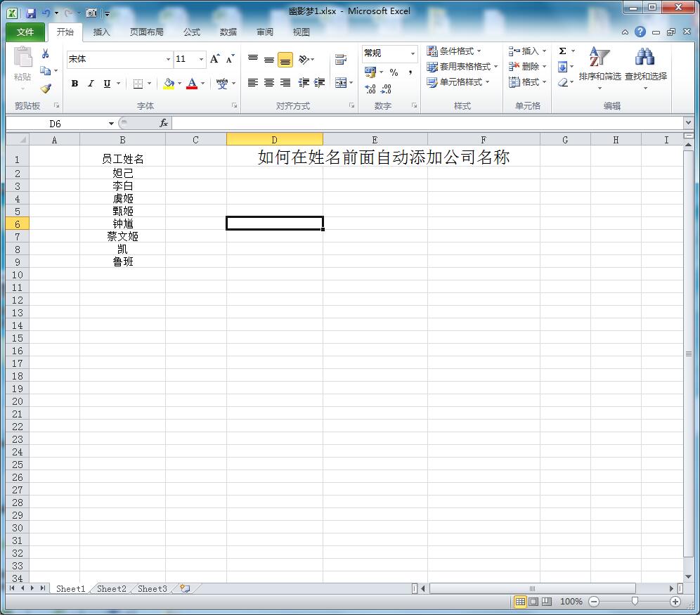
Task: Click the zoom slider handle
Action: point(635,602)
